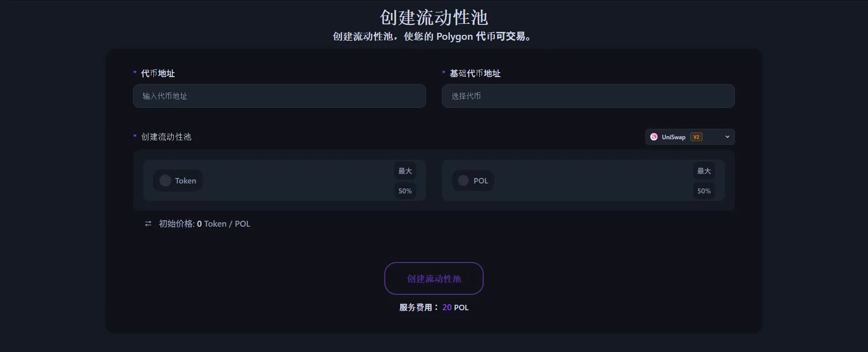Image resolution: width=868 pixels, height=352 pixels.
Task: Click the UniSwap logo icon
Action: tap(654, 137)
